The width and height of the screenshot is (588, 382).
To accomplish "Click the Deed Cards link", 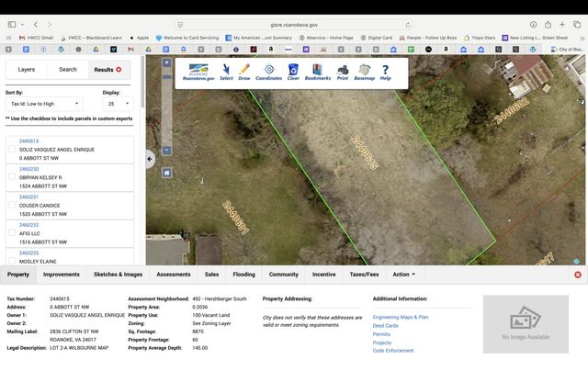I will click(x=385, y=325).
